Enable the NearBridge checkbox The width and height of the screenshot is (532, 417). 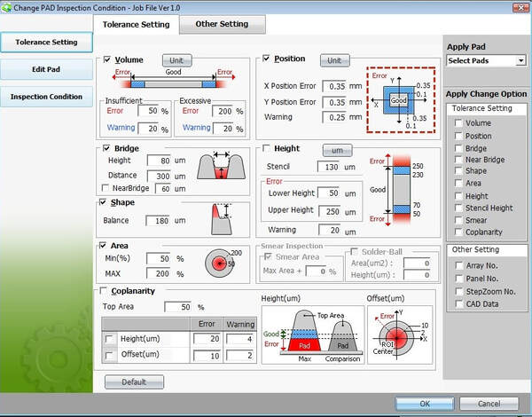tap(107, 188)
